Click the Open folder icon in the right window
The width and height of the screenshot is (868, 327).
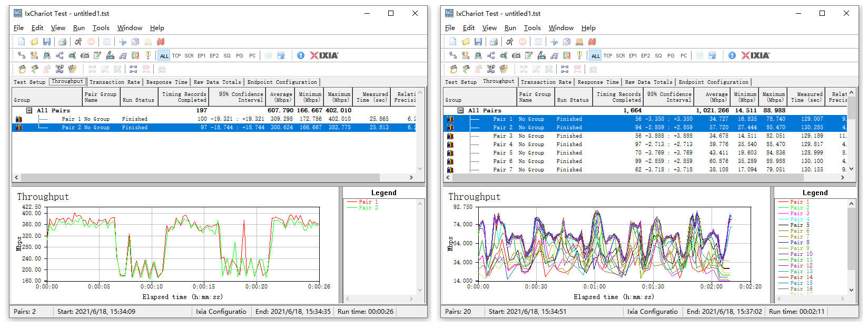[466, 42]
